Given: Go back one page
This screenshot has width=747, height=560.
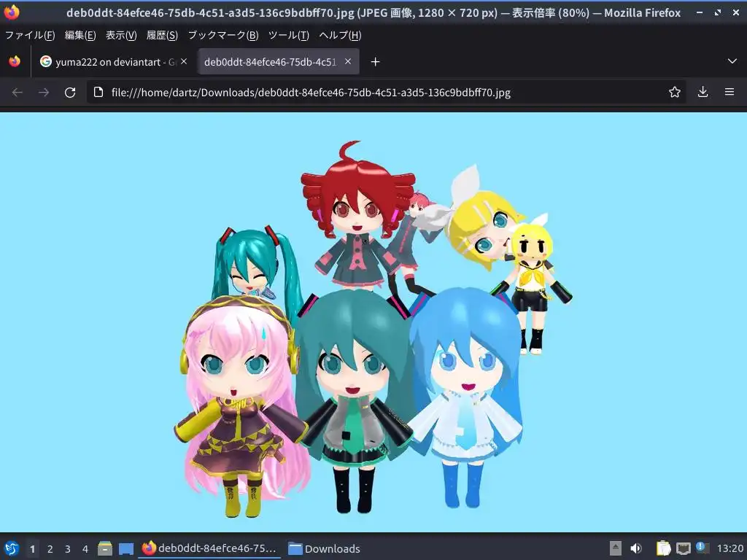Looking at the screenshot, I should tap(18, 93).
